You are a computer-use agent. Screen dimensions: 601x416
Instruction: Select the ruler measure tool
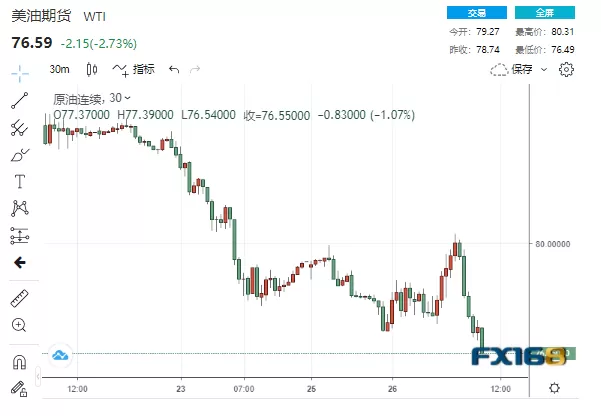pos(20,298)
